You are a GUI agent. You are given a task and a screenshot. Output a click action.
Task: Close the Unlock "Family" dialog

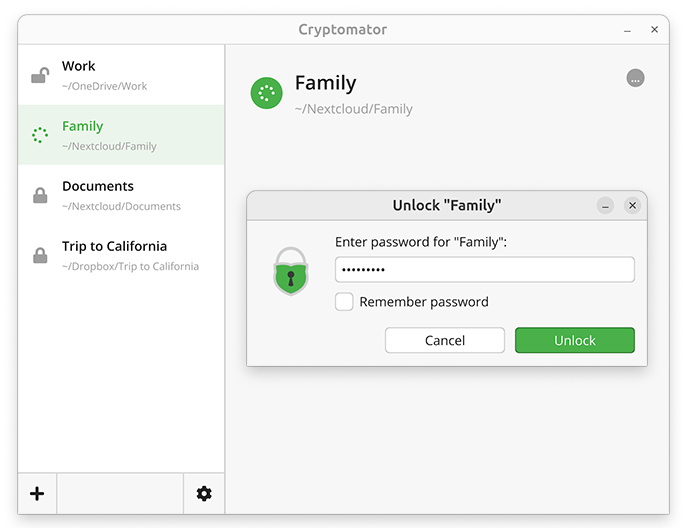click(x=632, y=205)
